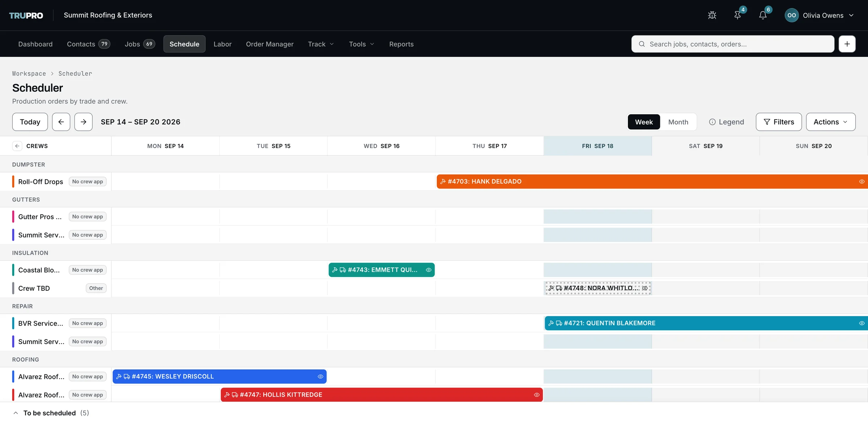Select the Week view
The image size is (868, 424).
[644, 122]
